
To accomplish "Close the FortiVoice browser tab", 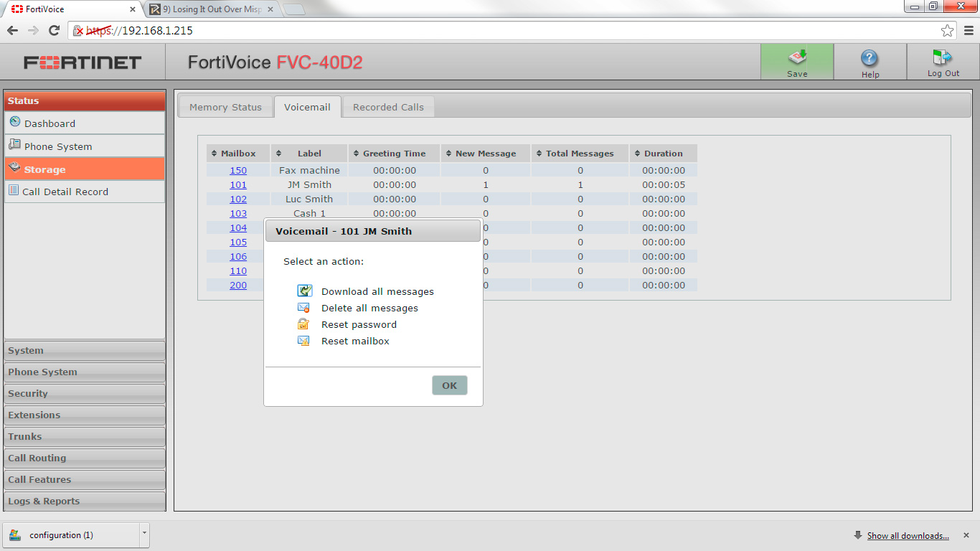I will tap(133, 9).
